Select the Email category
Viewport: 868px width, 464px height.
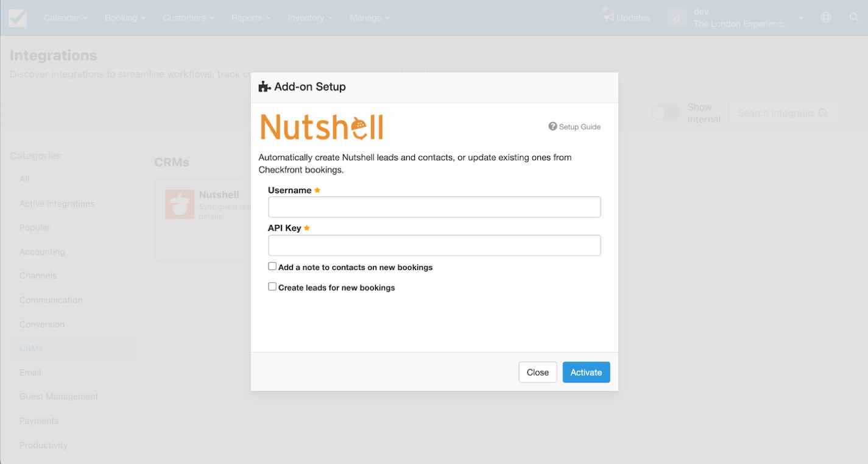tap(30, 373)
